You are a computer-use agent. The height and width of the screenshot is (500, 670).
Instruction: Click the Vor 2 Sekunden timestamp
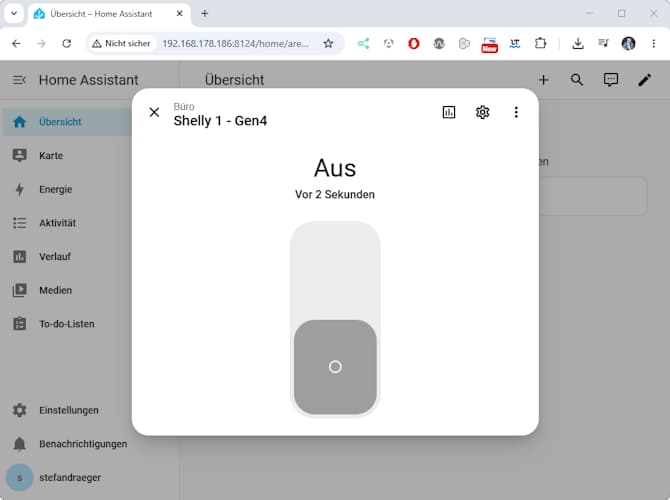coord(335,194)
